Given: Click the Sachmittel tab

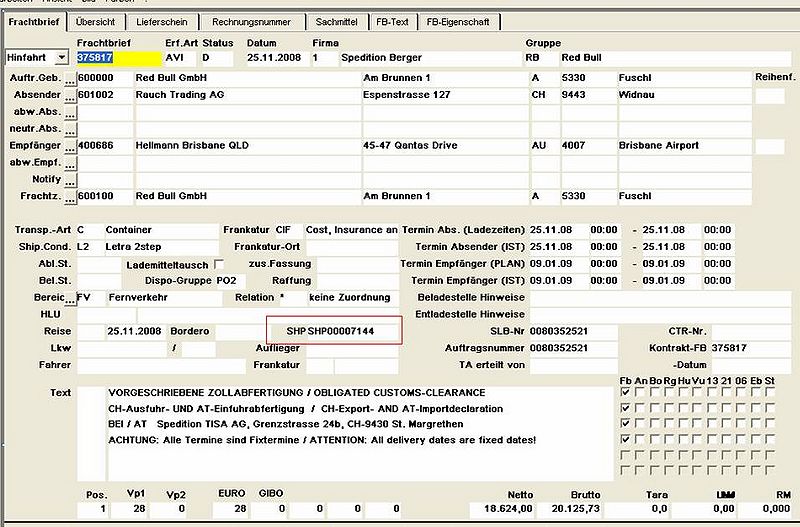Looking at the screenshot, I should coord(337,22).
